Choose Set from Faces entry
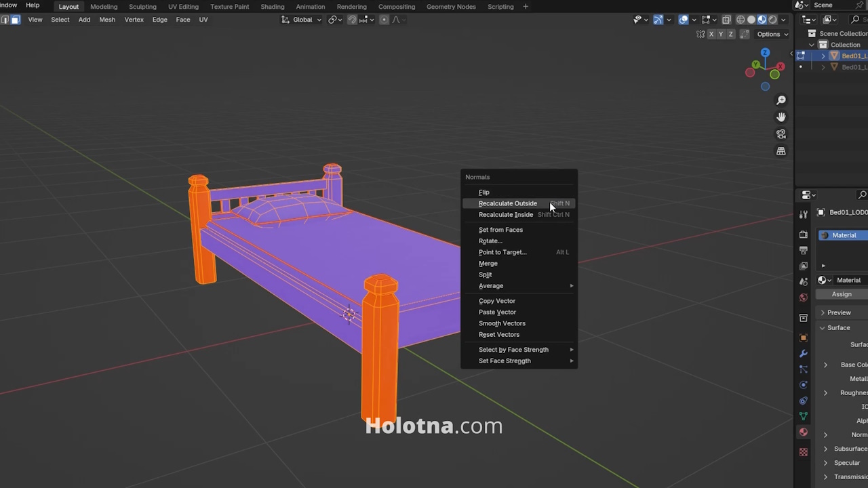Viewport: 868px width, 488px height. point(519,230)
